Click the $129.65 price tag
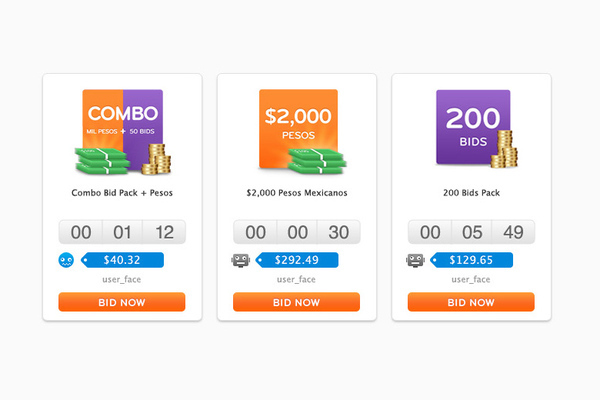Viewport: 600px width, 400px height. point(471,260)
